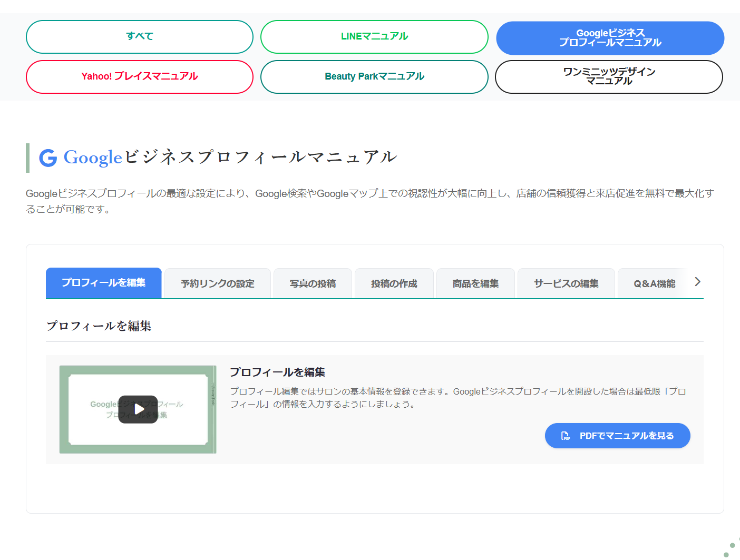Click PDF file icon in manual button

tap(565, 436)
